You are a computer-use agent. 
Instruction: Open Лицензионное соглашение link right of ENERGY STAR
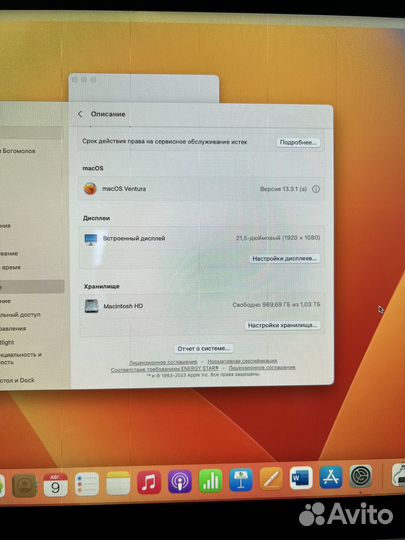(262, 367)
